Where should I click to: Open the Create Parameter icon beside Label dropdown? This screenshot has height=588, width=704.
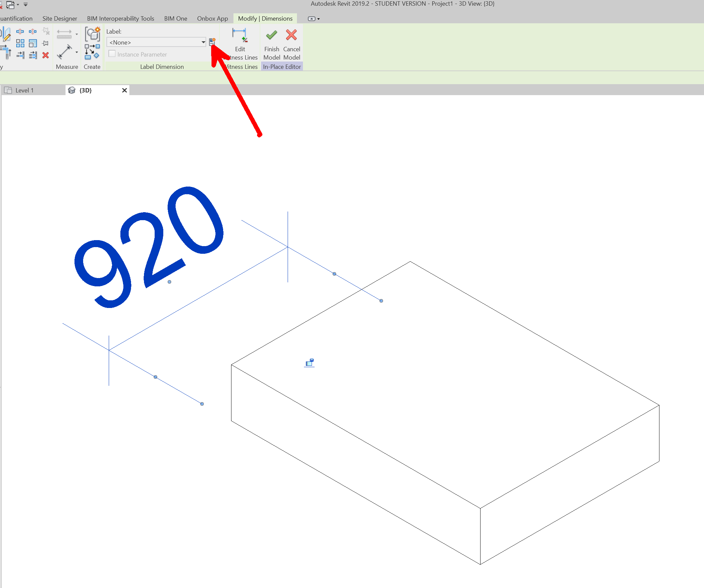212,42
